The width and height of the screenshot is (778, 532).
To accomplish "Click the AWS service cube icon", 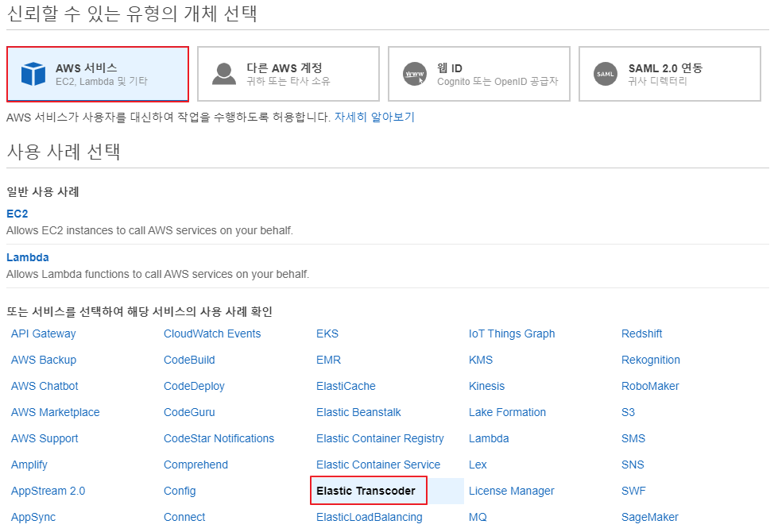I will (33, 74).
